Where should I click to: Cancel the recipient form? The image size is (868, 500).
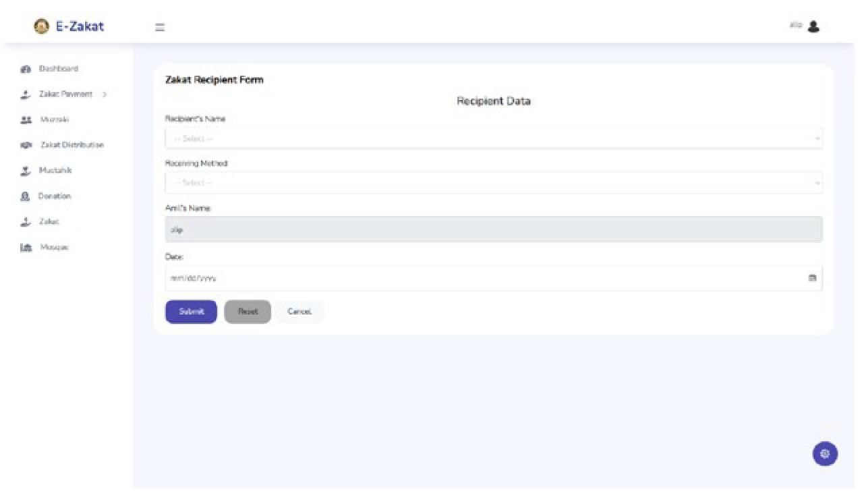[x=299, y=311]
